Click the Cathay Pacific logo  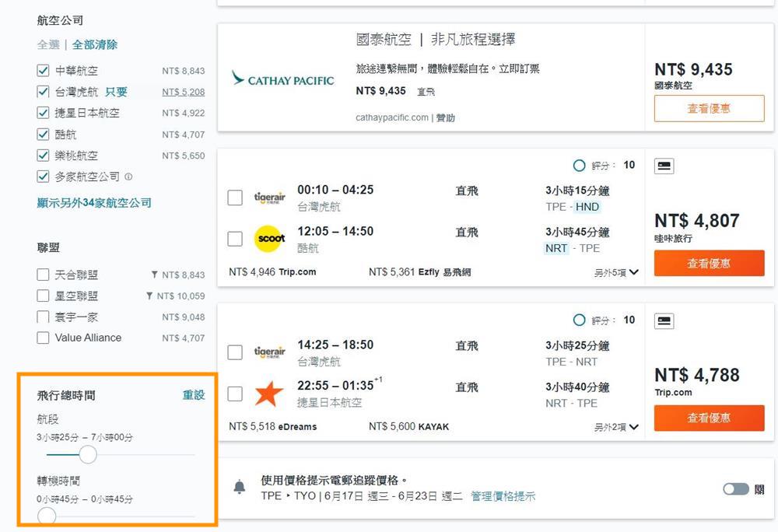click(283, 79)
